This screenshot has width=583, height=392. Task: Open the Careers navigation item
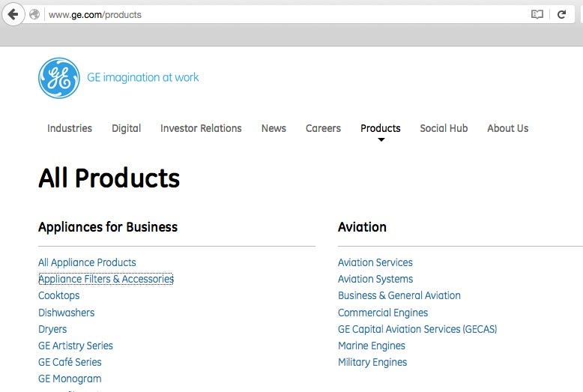coord(323,128)
